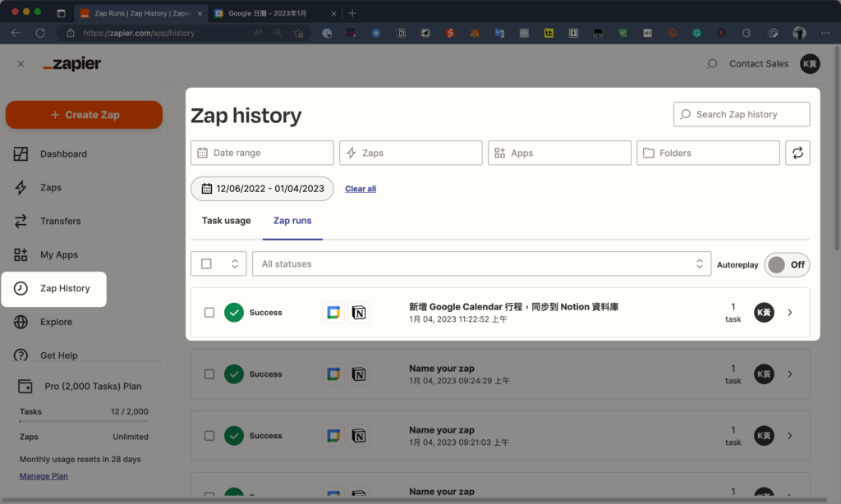Open Dashboard in the sidebar
Screen dimensions: 841x504
click(63, 153)
